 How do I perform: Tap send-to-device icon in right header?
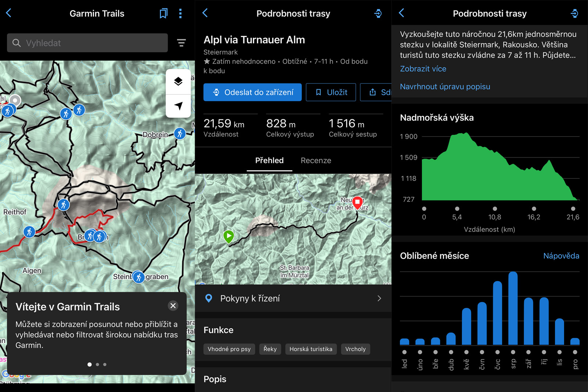pyautogui.click(x=574, y=14)
